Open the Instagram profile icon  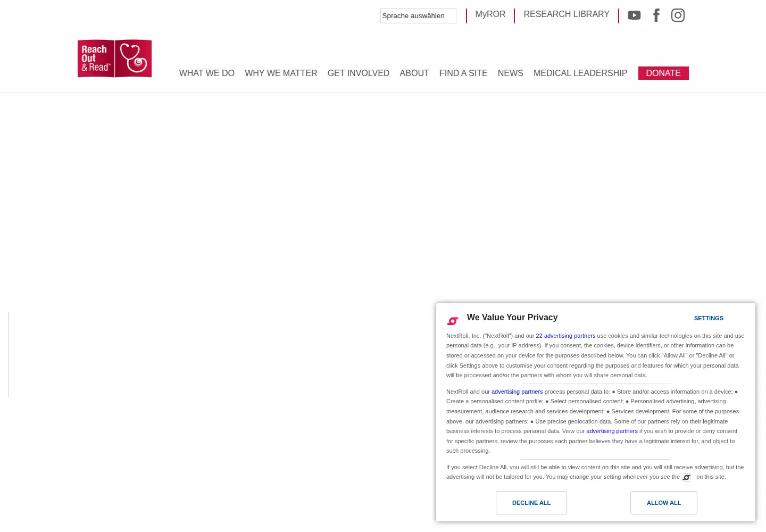tap(678, 15)
